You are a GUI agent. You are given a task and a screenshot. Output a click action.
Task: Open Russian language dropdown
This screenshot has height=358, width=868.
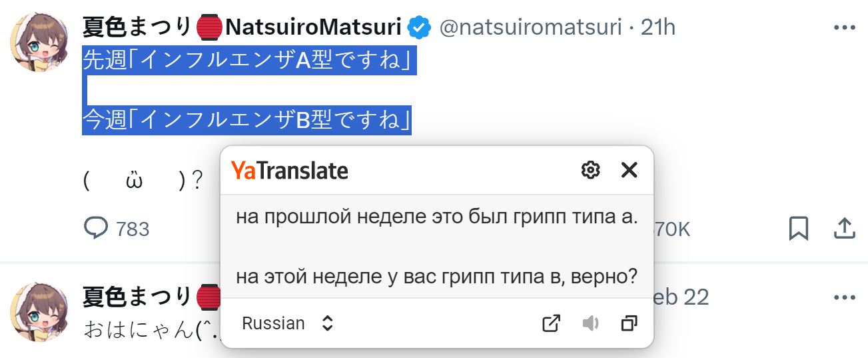tap(287, 323)
